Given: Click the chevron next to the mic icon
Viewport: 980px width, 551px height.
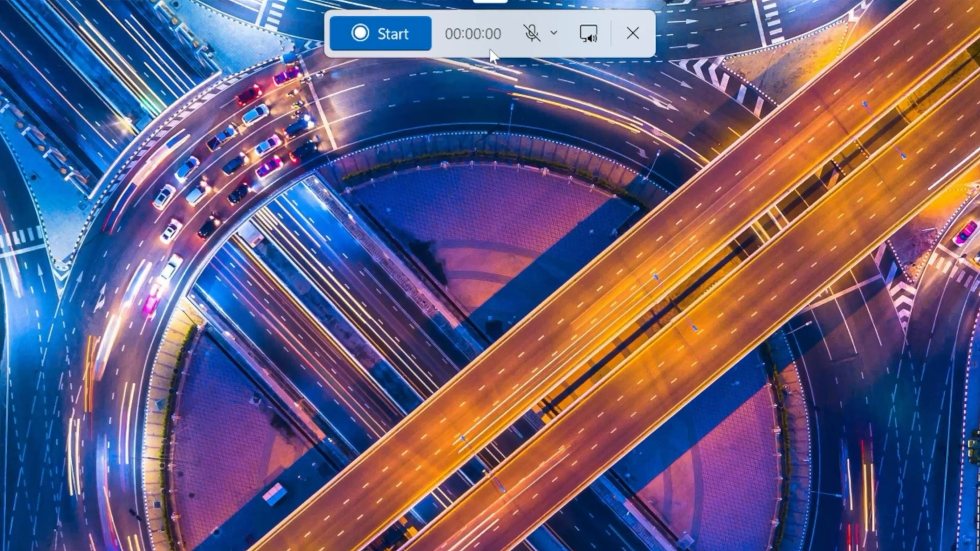Looking at the screenshot, I should pos(554,33).
